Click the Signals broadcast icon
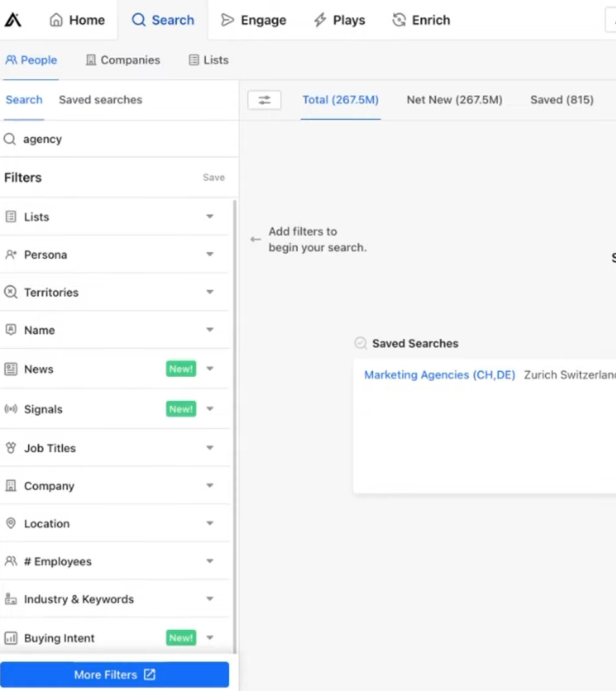This screenshot has width=616, height=691. coord(11,409)
